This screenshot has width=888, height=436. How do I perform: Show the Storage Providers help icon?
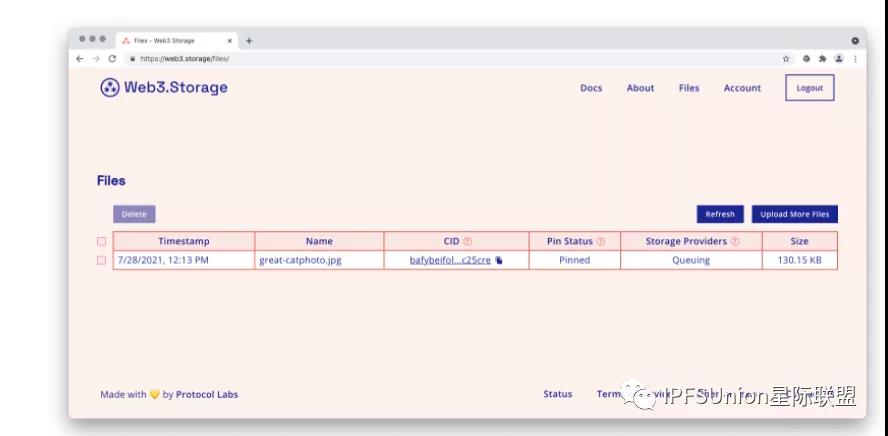pyautogui.click(x=735, y=241)
